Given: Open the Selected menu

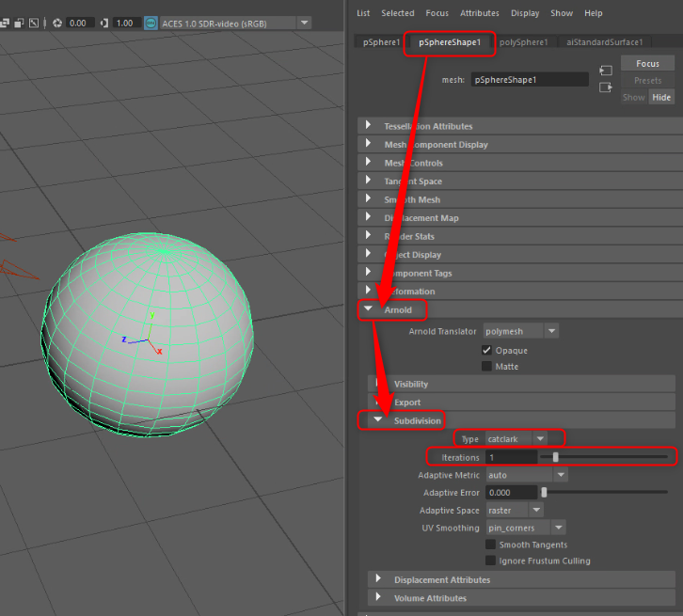Looking at the screenshot, I should coord(398,13).
